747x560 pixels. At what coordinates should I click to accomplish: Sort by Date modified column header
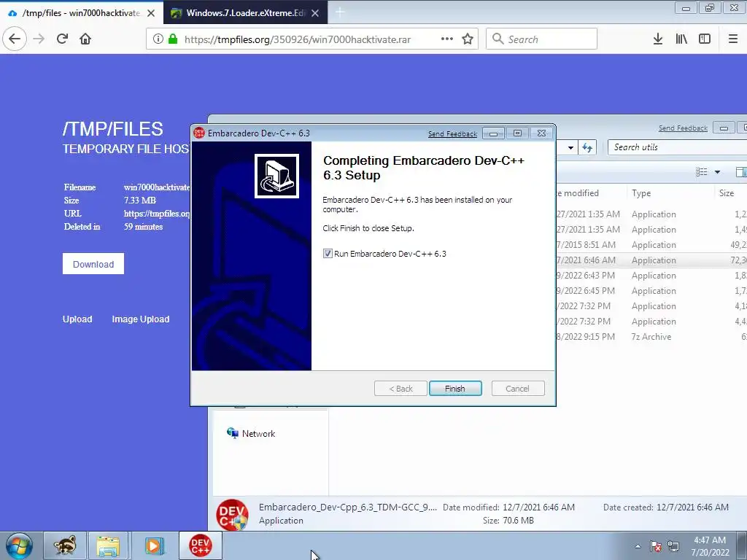591,192
